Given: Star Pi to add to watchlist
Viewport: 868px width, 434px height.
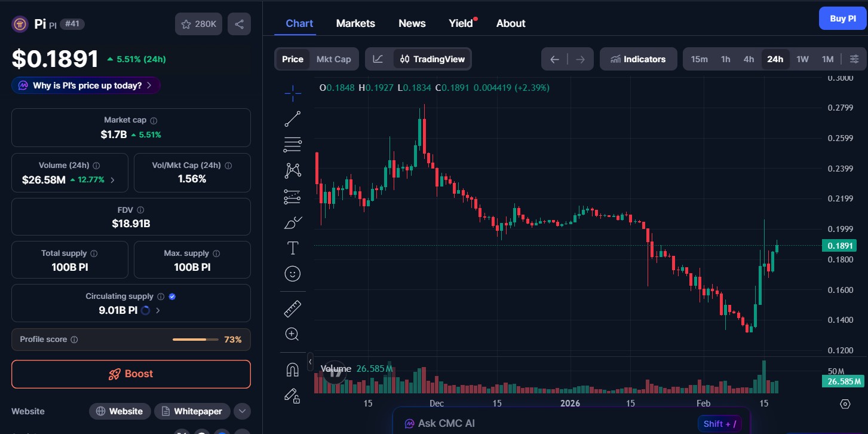Looking at the screenshot, I should 187,23.
